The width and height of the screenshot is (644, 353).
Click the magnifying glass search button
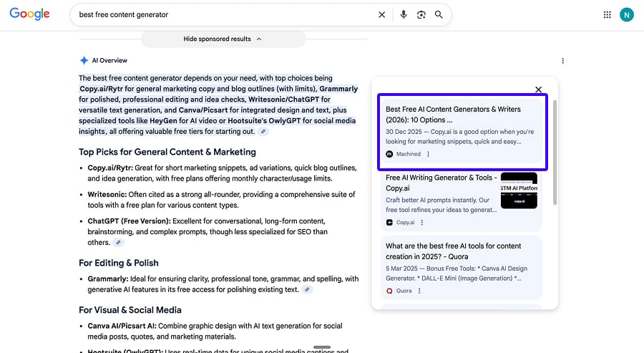(439, 14)
